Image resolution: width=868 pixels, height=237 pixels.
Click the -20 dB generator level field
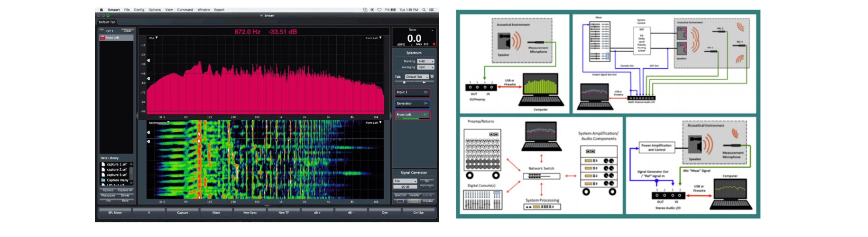coord(405,187)
